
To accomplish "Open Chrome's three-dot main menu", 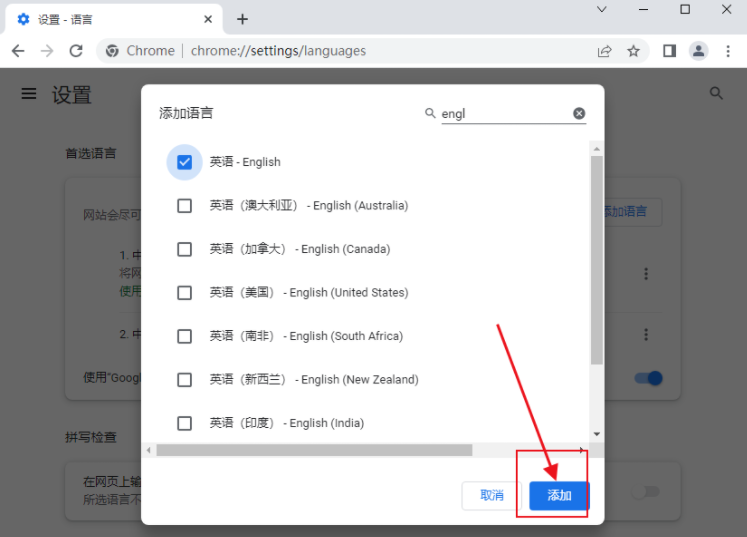I will 728,51.
